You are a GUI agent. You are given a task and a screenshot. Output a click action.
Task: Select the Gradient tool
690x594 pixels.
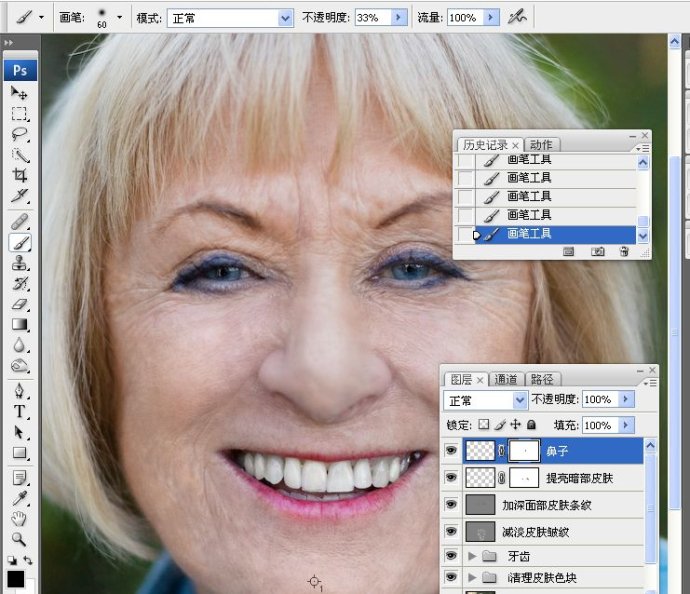click(19, 325)
